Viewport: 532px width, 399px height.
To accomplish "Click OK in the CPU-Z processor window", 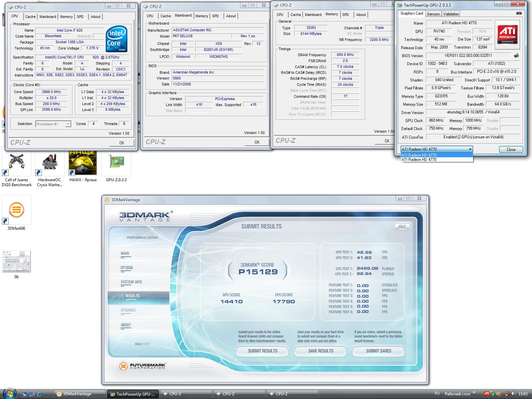I will [x=122, y=143].
